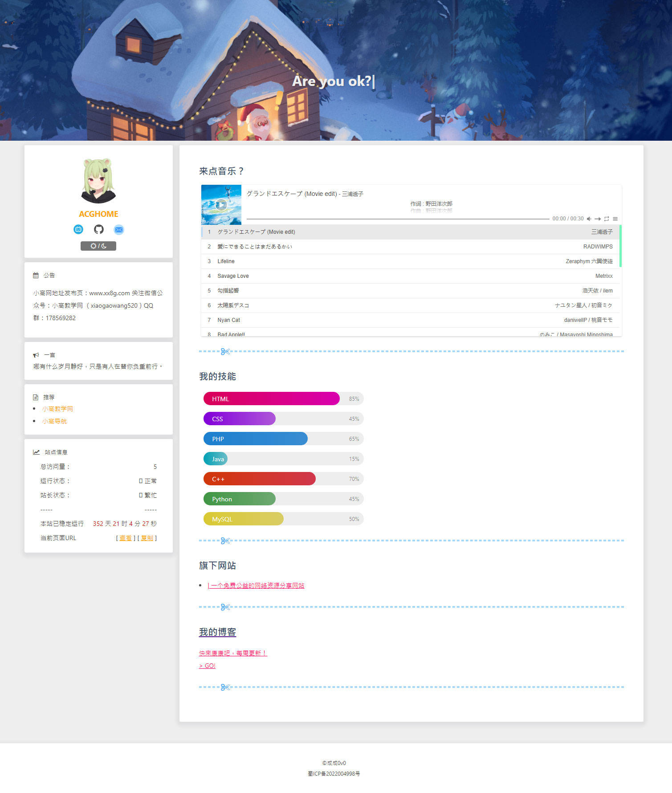Select track 2 by RADWIMPS
The image size is (672, 793).
point(410,247)
